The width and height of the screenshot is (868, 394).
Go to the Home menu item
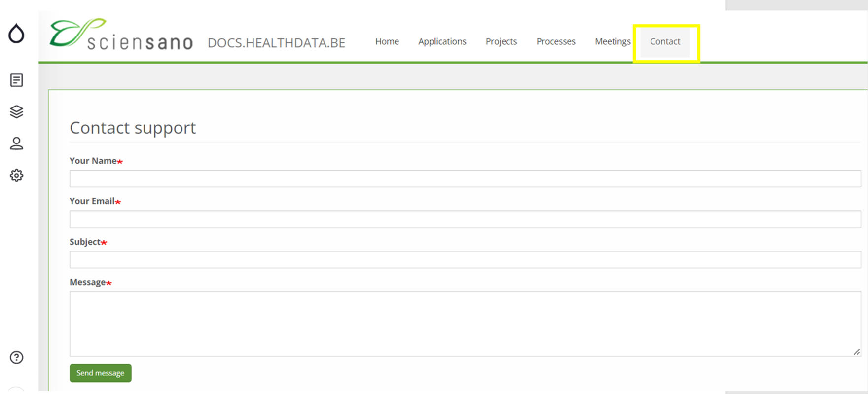click(x=387, y=42)
